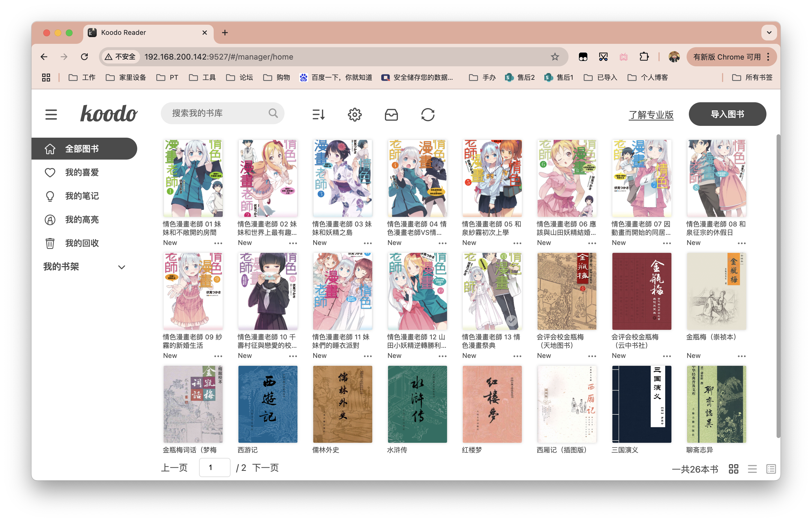Collapse the 我的书架 shelf section
Viewport: 812px width, 522px height.
121,267
